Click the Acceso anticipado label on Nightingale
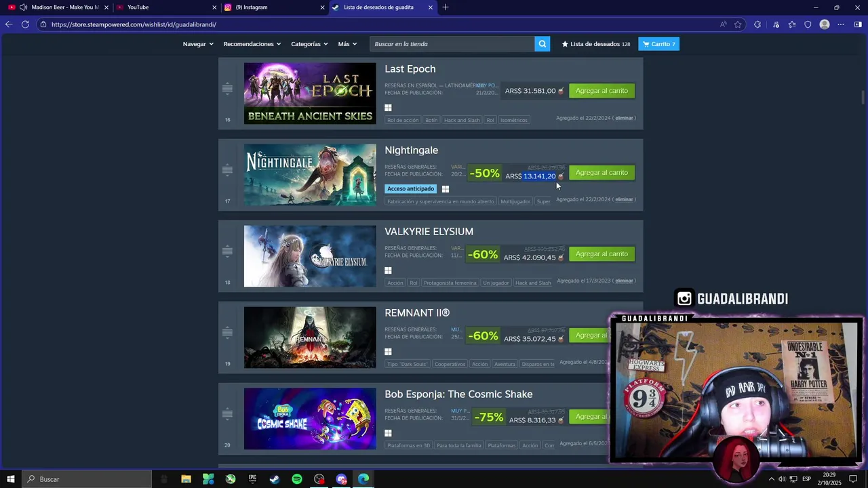 (410, 189)
